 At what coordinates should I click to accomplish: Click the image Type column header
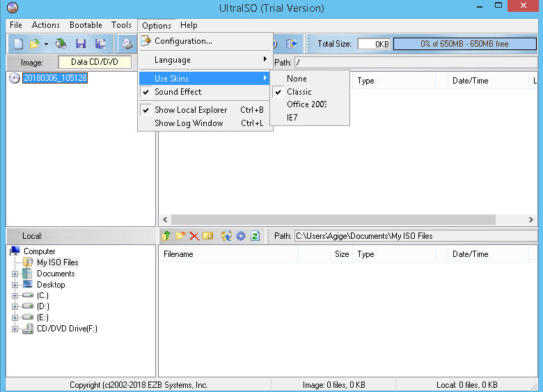[394, 81]
